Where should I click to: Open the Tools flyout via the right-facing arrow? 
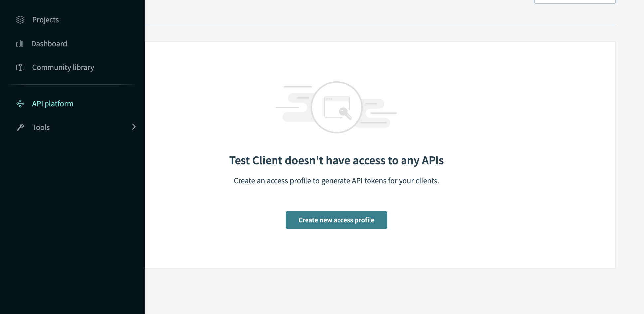pyautogui.click(x=134, y=127)
